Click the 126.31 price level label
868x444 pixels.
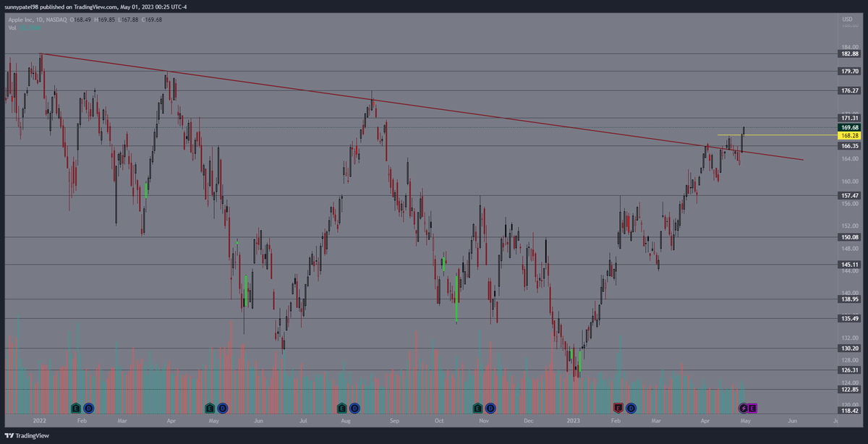coord(849,370)
